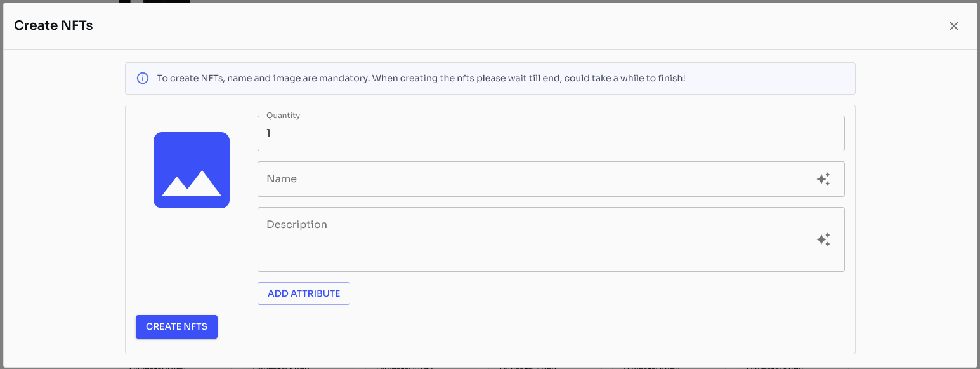Click the "Description" placeholder text
The image size is (980, 369).
point(297,225)
